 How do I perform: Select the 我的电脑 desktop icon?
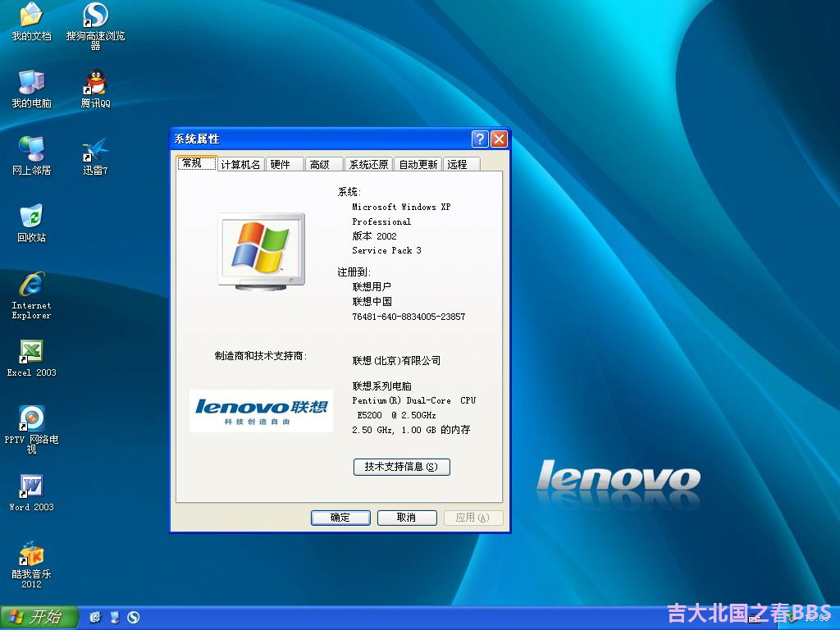(x=31, y=89)
